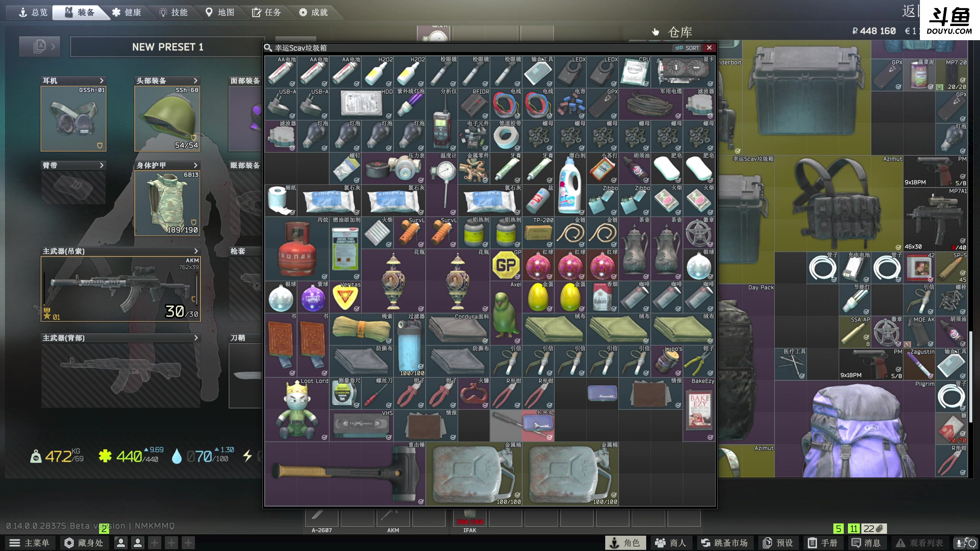Open the 主菜单 main menu button
Screen dimensions: 980x551
coord(30,543)
